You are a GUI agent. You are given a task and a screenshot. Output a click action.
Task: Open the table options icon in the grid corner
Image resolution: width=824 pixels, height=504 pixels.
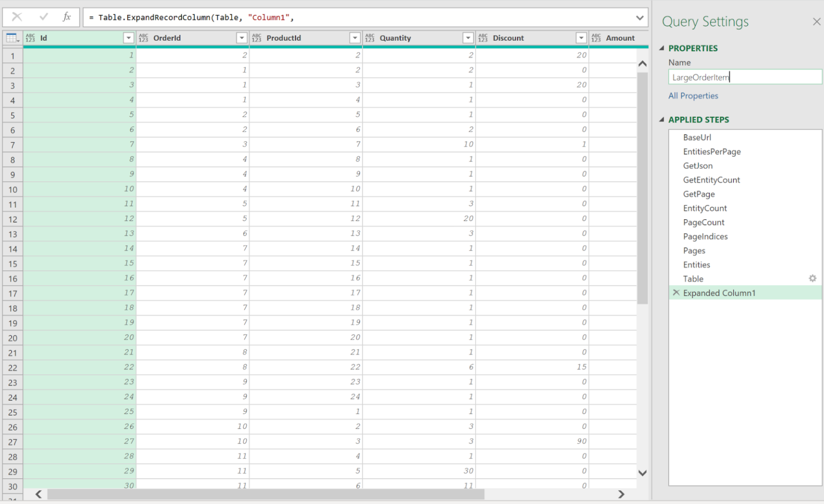(x=12, y=38)
